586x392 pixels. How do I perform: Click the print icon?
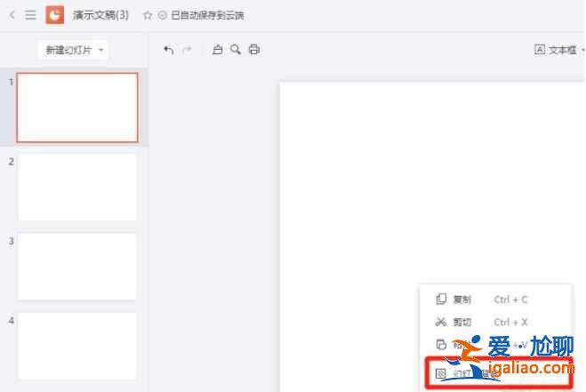point(254,50)
